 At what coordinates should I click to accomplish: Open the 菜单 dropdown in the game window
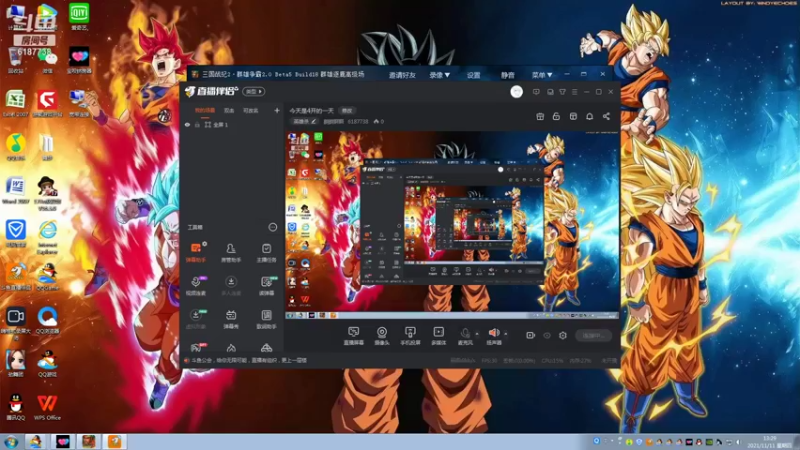tap(542, 75)
